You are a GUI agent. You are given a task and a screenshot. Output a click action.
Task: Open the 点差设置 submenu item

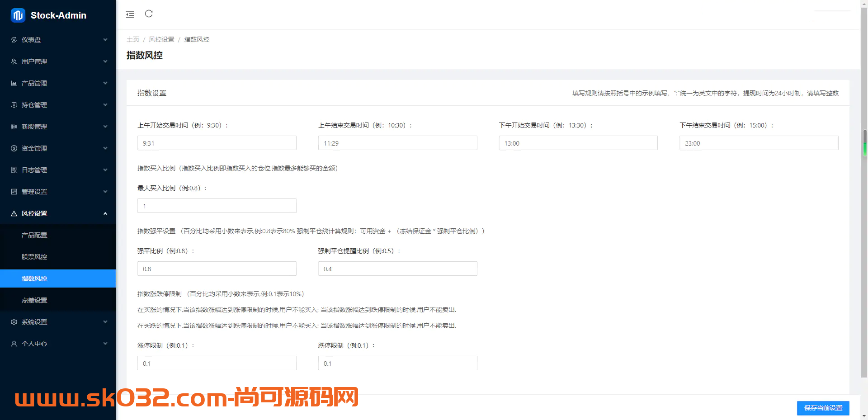(x=58, y=300)
